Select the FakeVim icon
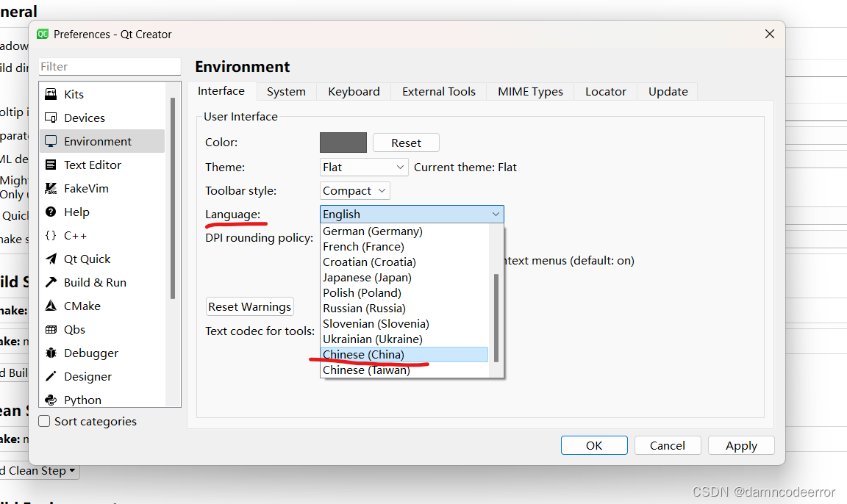 tap(51, 188)
